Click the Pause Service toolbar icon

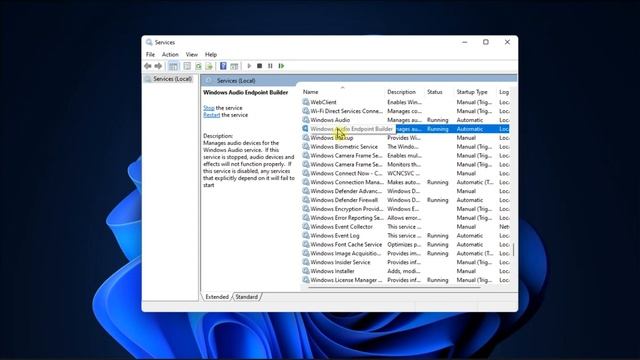point(270,66)
